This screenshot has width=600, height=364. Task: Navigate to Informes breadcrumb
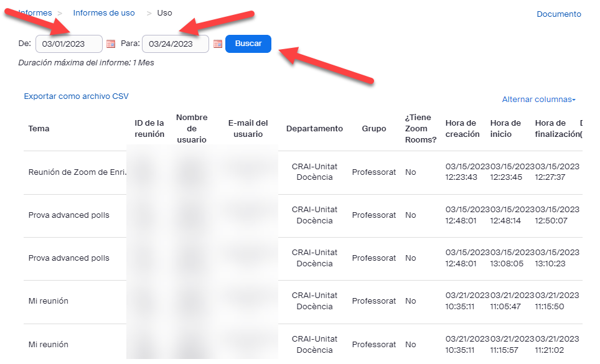click(35, 13)
